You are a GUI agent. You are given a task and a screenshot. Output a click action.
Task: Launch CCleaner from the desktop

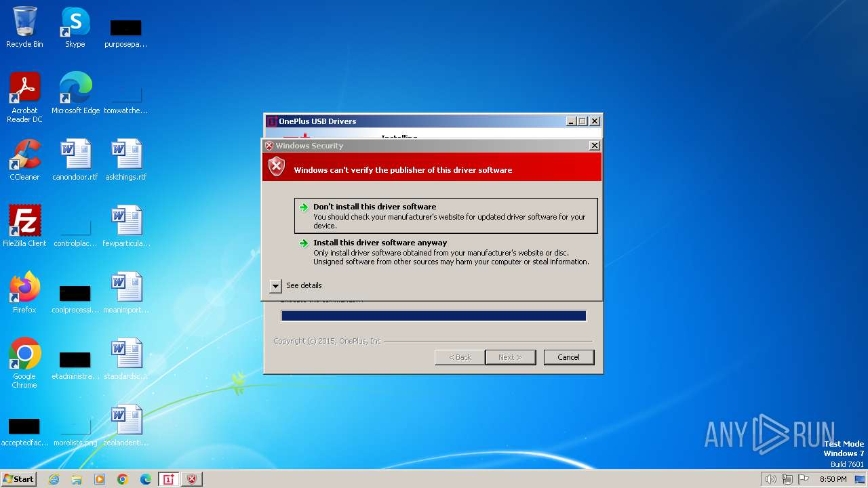[x=24, y=160]
